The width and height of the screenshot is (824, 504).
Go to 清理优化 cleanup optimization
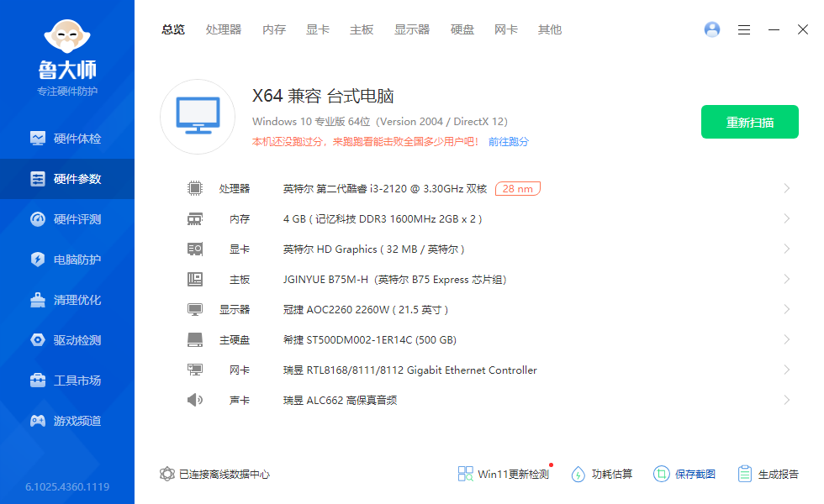pos(67,300)
